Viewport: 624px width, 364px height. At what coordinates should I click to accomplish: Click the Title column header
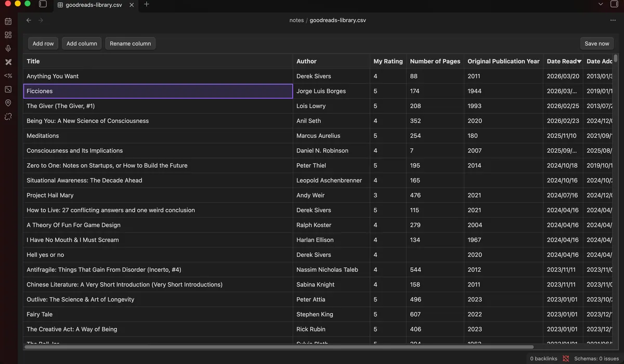coord(158,61)
